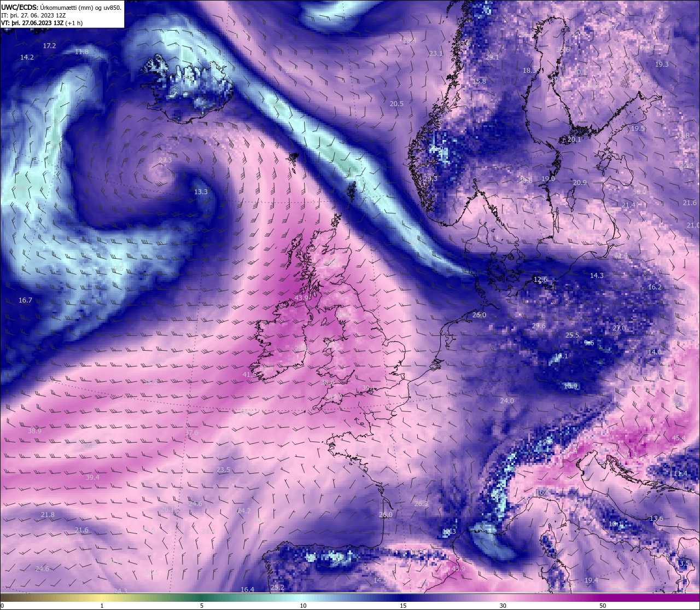Click the 38.9 value label
700x610 pixels.
(x=34, y=431)
